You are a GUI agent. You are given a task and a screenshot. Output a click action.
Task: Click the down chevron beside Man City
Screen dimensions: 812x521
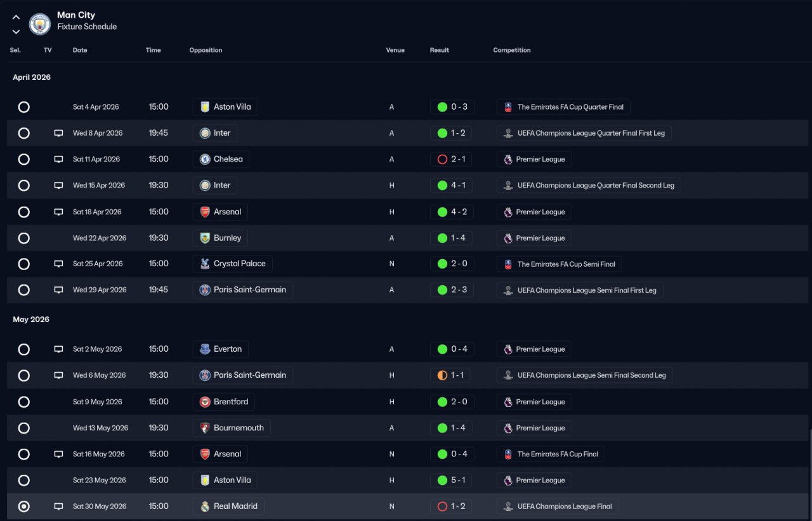click(16, 32)
